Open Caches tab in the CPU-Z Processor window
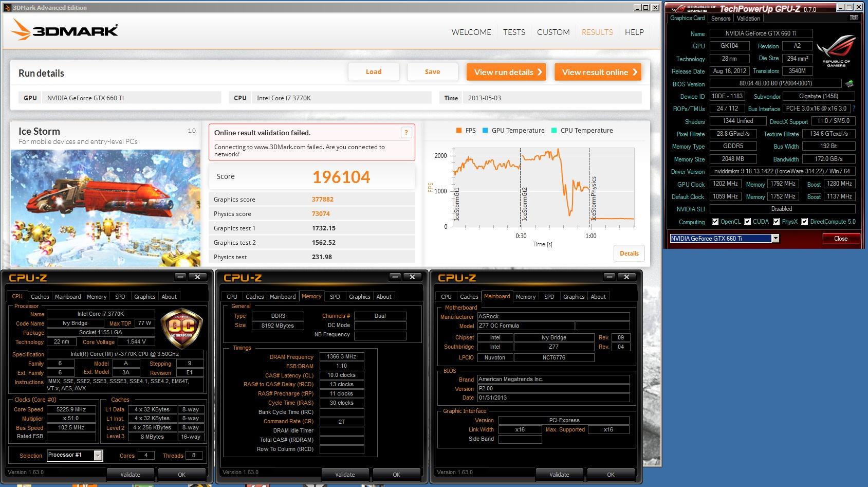This screenshot has height=487, width=868. [x=40, y=297]
